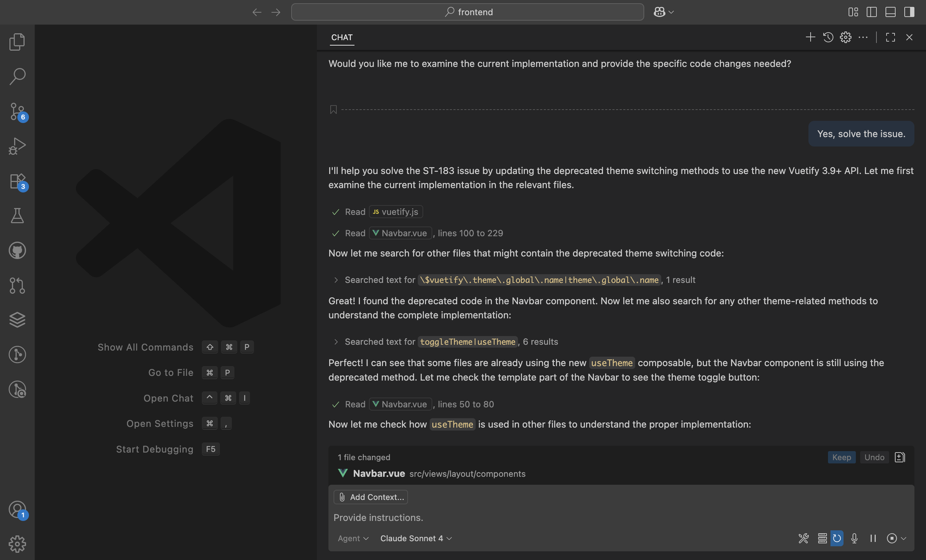Select the CHAT tab

pos(342,37)
